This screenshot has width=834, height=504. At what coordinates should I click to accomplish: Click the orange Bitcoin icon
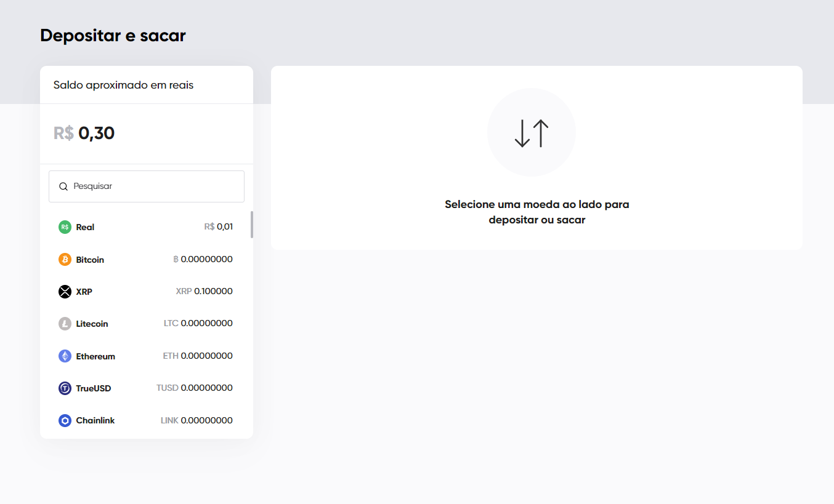(65, 260)
